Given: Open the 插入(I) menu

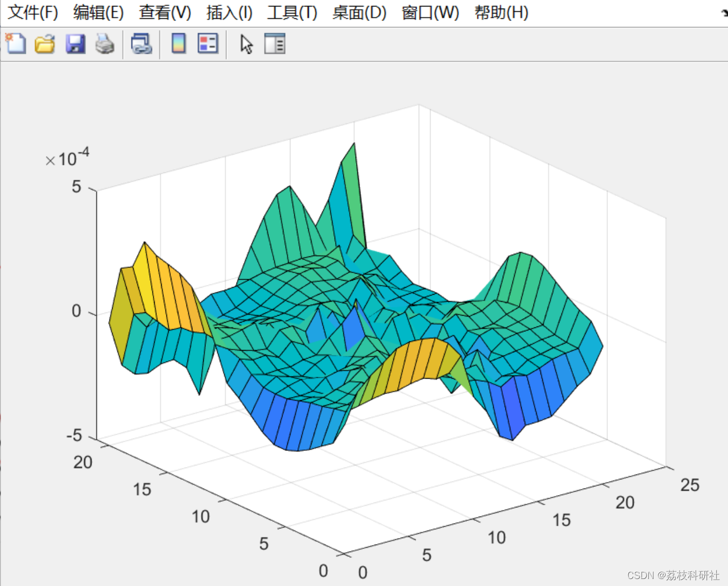Looking at the screenshot, I should click(230, 12).
